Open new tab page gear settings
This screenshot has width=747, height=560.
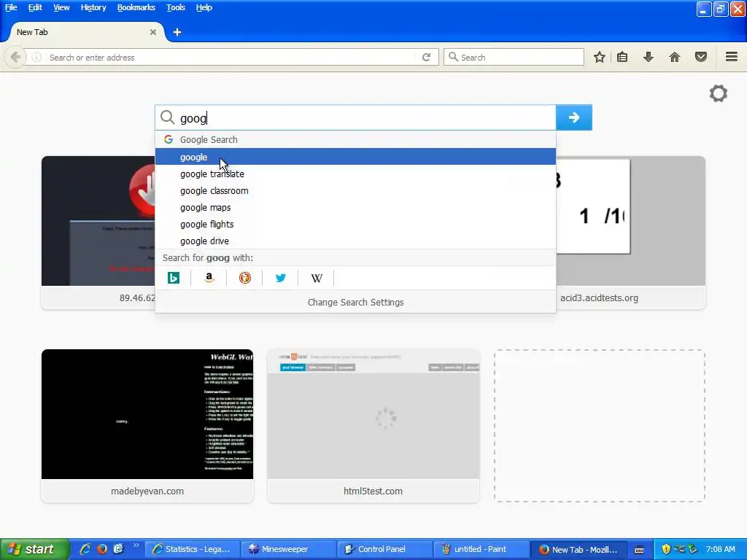719,93
